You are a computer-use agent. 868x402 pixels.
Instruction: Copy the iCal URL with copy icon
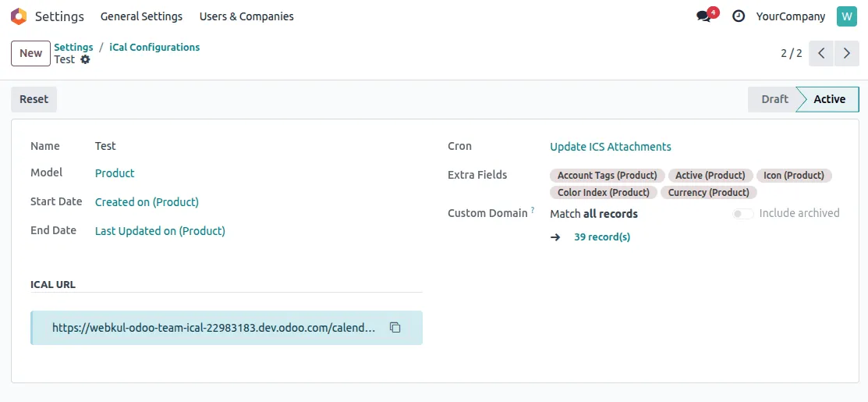coord(395,328)
